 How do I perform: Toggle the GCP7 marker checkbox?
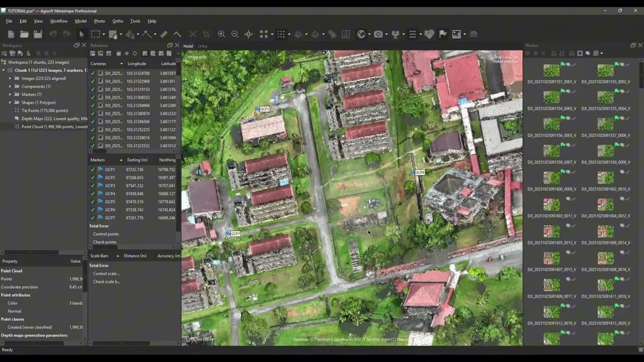pyautogui.click(x=93, y=218)
